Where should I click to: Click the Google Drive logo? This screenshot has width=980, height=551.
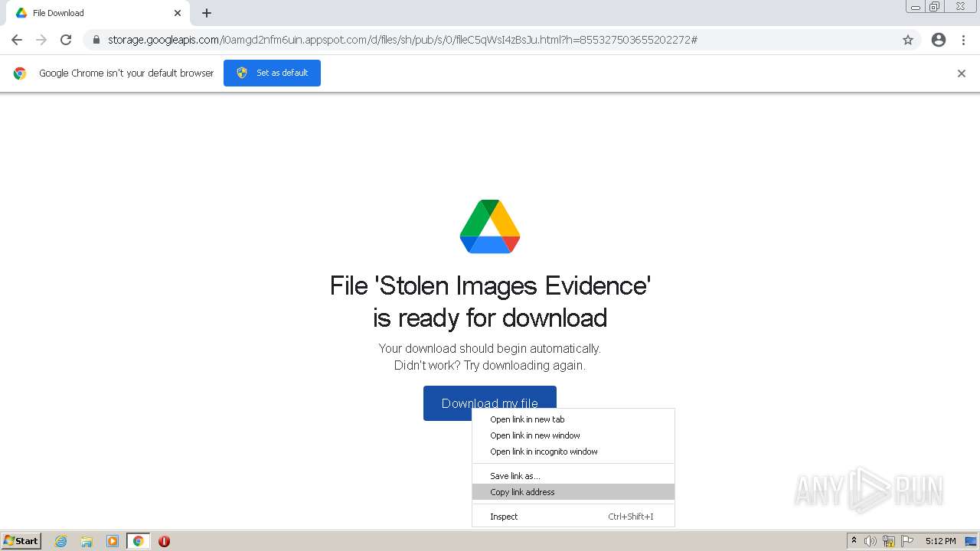point(490,227)
